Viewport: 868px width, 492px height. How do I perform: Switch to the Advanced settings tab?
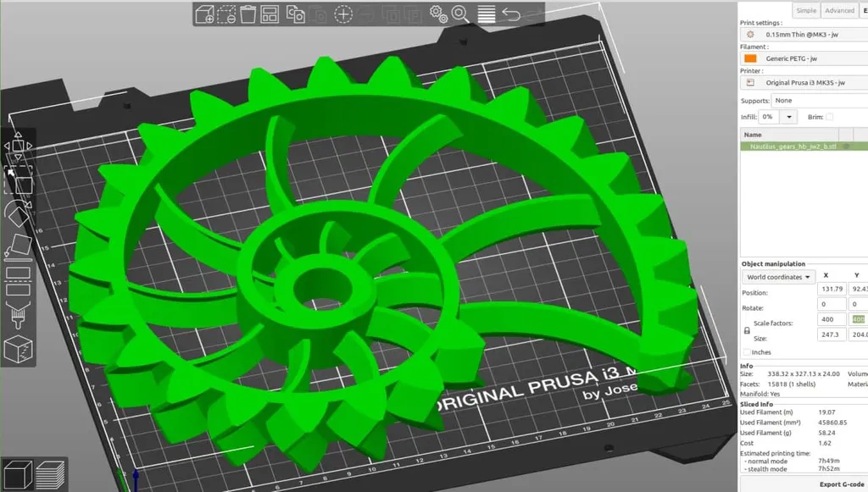[839, 10]
